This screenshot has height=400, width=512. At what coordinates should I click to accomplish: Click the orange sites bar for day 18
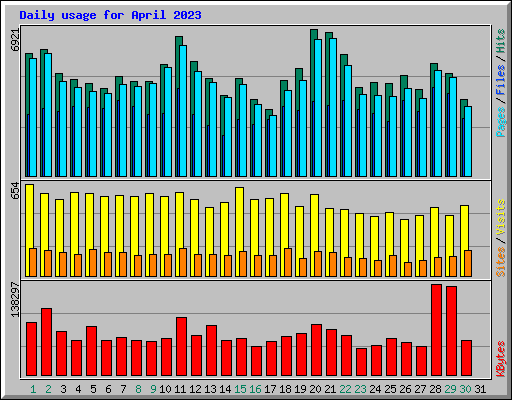(288, 262)
